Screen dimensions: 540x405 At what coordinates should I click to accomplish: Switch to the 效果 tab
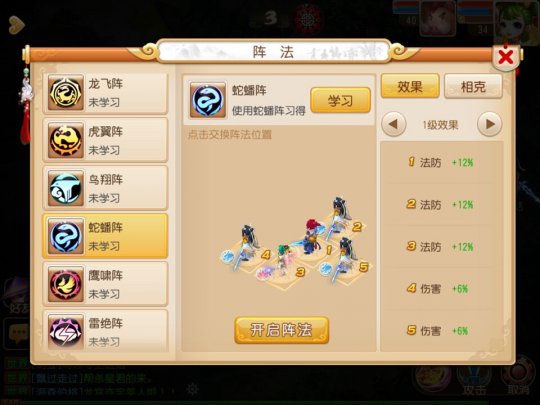[x=410, y=86]
